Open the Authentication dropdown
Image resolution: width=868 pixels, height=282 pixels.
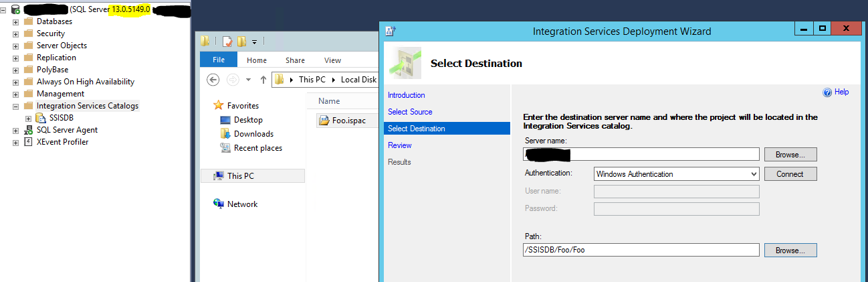[676, 174]
